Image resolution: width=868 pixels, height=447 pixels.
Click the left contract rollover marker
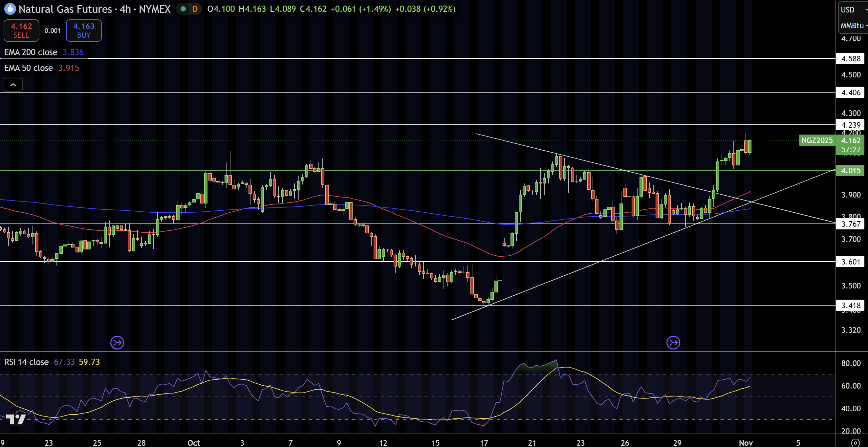pos(117,343)
